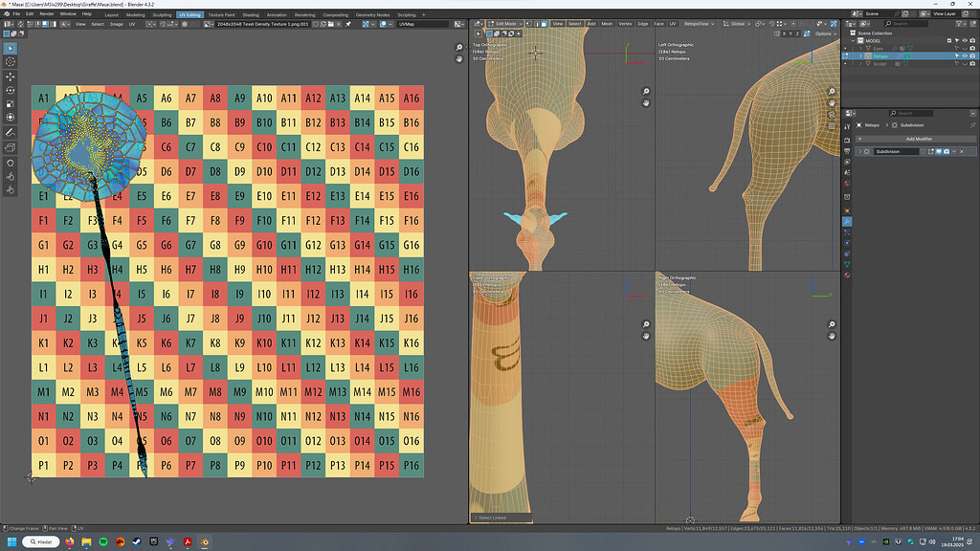Choose the Scale tool in UV toolbar
Viewport: 980px width, 551px height.
point(10,103)
